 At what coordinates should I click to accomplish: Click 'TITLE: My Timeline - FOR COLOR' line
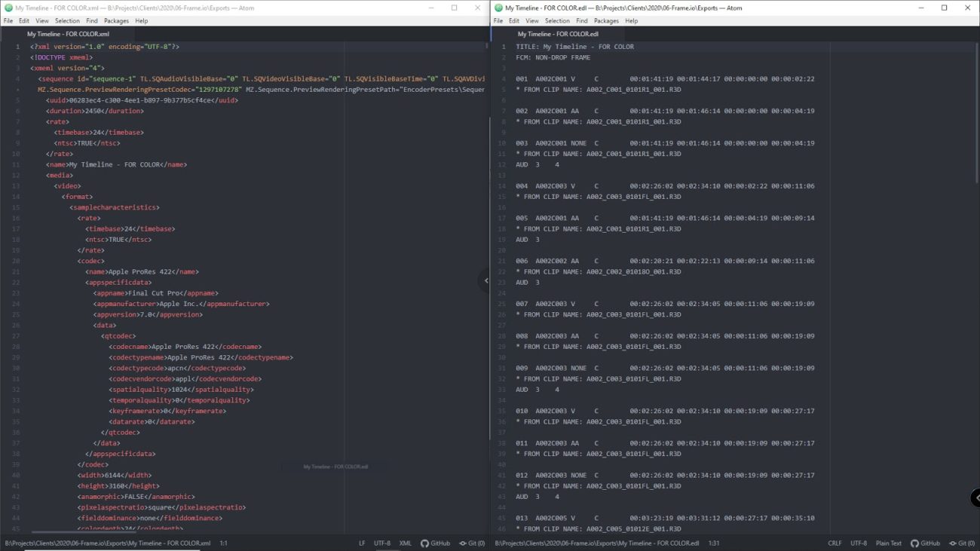tap(575, 47)
